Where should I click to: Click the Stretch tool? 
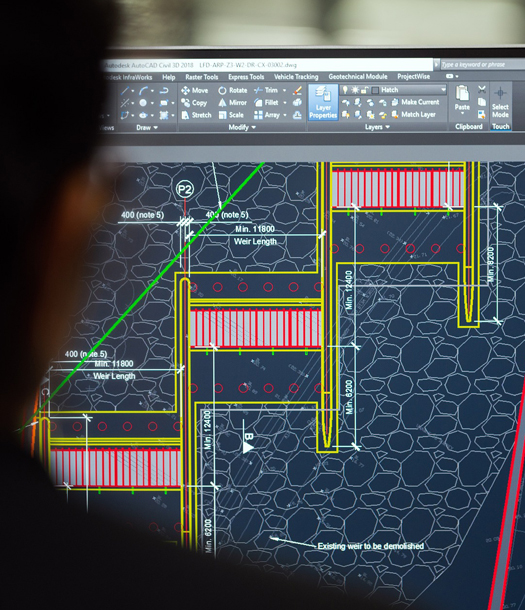click(196, 115)
